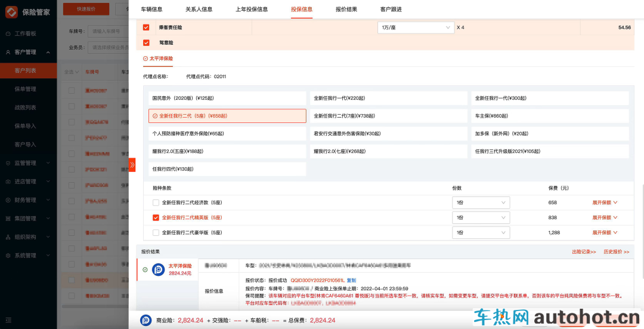This screenshot has width=644, height=329.
Task: Click the insurer logo in bottom summary bar
Action: pos(146,321)
